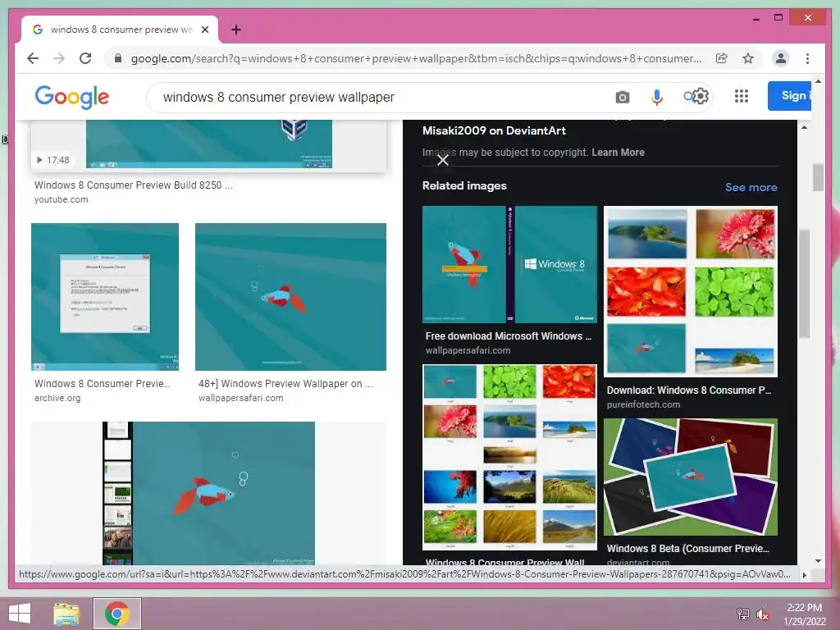Open the network tray icon

(742, 614)
